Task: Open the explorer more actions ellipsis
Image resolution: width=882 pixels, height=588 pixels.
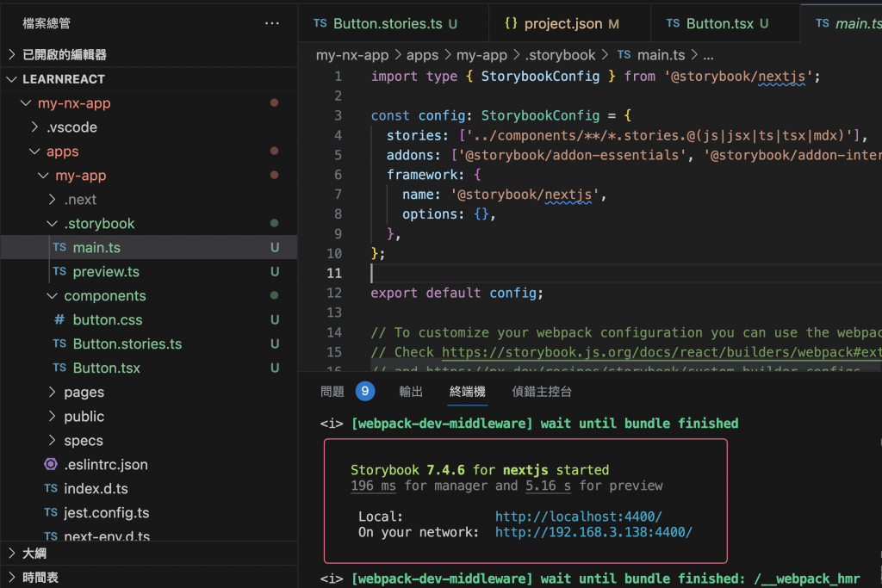Action: pyautogui.click(x=271, y=23)
